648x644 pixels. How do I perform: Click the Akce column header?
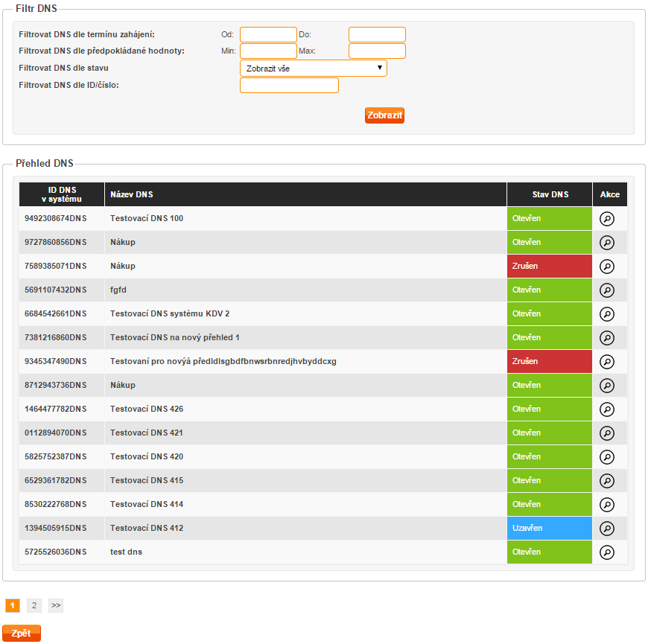[x=610, y=194]
